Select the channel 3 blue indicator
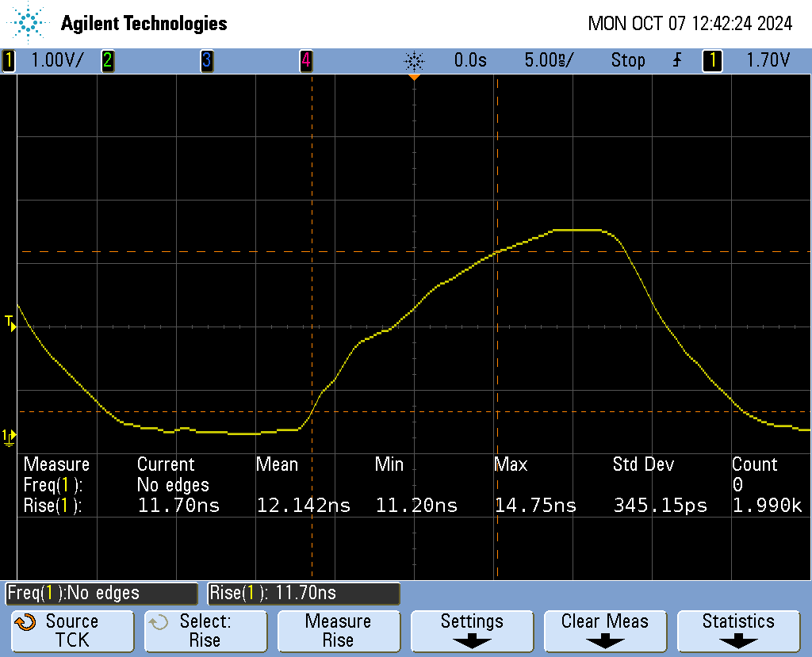 pos(206,60)
